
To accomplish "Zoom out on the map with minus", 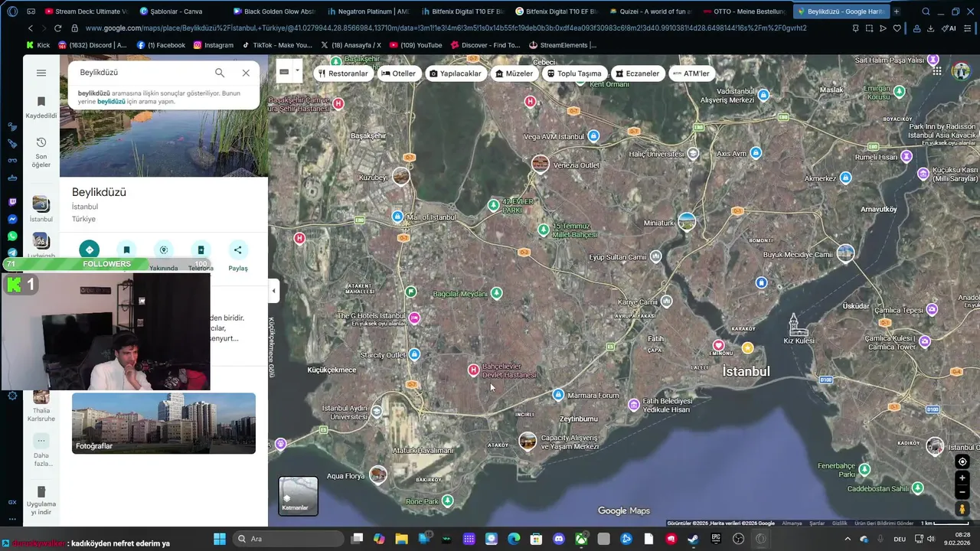I will (x=962, y=492).
